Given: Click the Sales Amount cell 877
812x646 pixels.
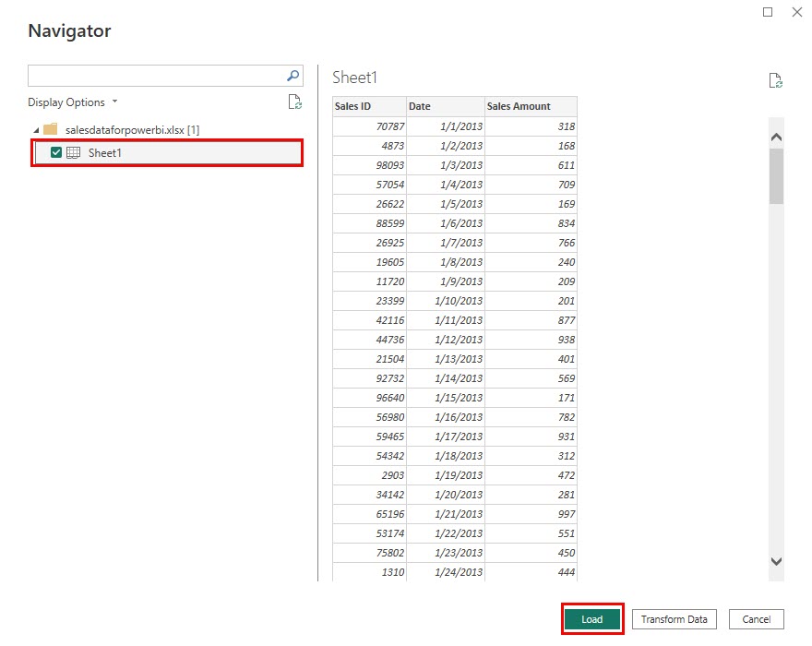Looking at the screenshot, I should (531, 320).
